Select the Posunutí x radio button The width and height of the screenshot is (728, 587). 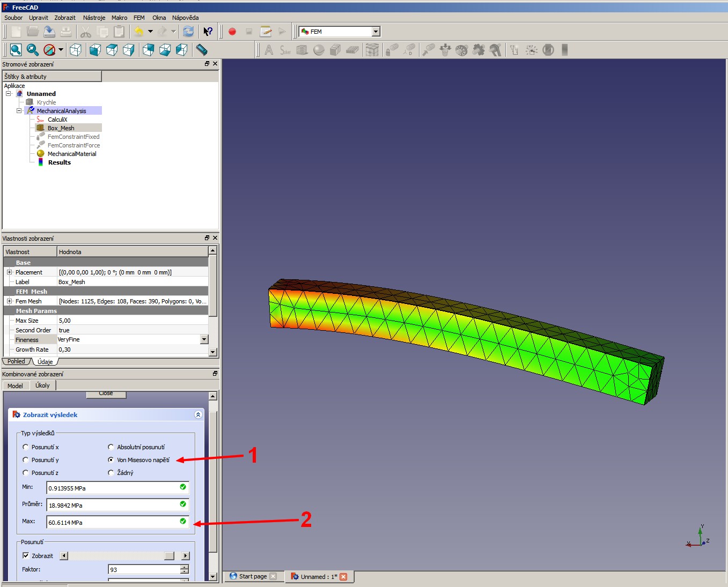pos(26,447)
